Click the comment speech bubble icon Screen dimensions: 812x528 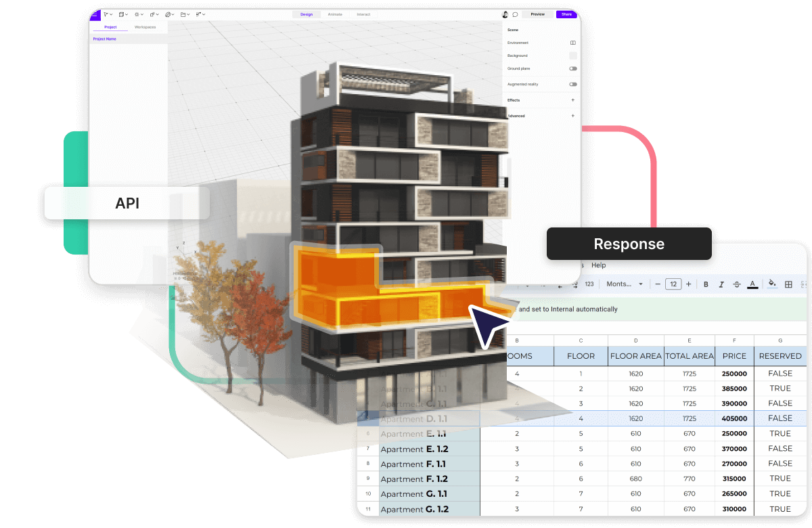click(515, 14)
